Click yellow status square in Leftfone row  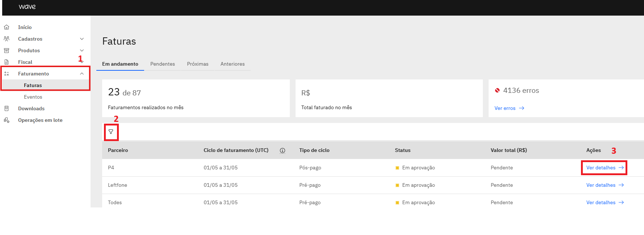coord(397,185)
